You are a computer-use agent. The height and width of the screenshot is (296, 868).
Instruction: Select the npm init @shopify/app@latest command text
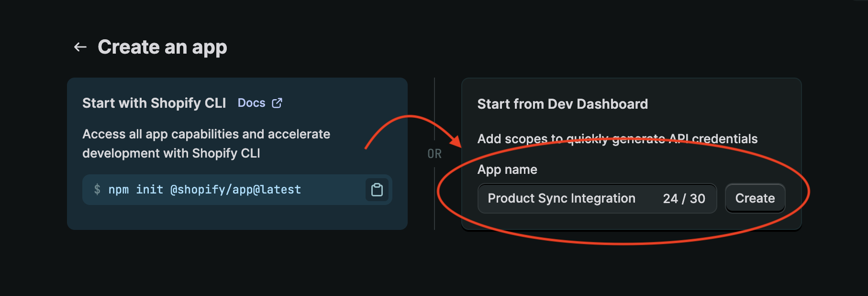click(x=205, y=190)
